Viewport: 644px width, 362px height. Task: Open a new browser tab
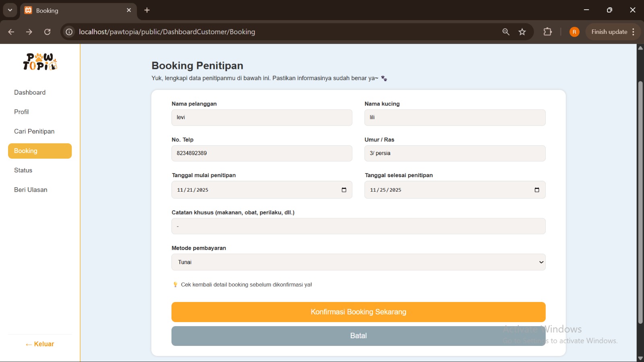point(147,10)
